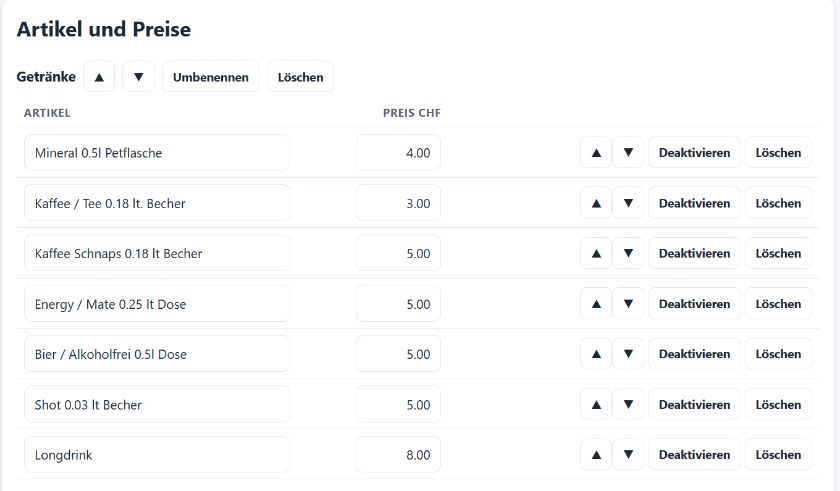Edit Shot 0.03 lt Becher name field
The image size is (840, 491).
(x=157, y=404)
